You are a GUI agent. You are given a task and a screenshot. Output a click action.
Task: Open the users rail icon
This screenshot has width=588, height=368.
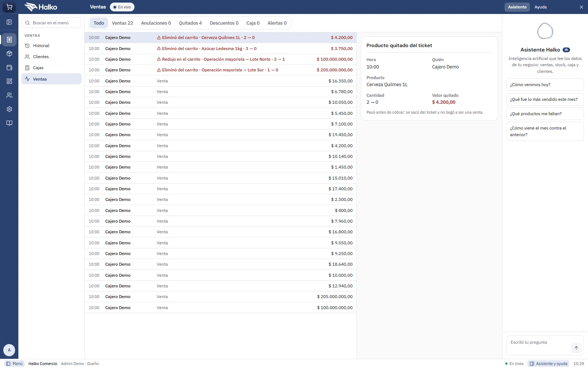click(9, 95)
